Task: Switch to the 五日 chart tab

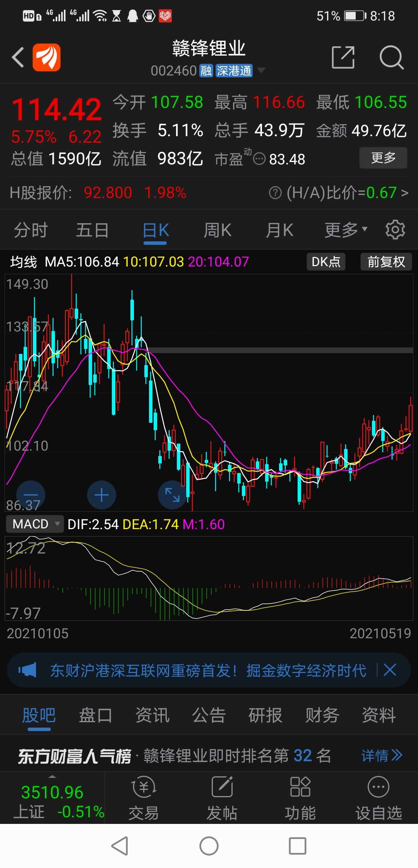Action: pyautogui.click(x=93, y=230)
